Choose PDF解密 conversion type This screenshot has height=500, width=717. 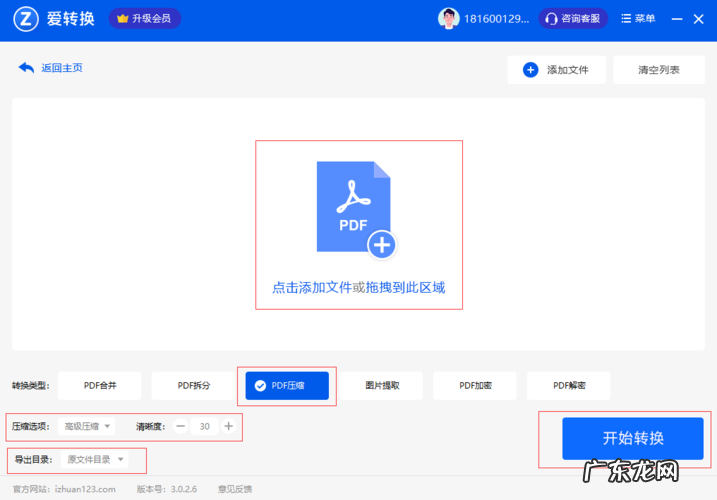(x=569, y=386)
